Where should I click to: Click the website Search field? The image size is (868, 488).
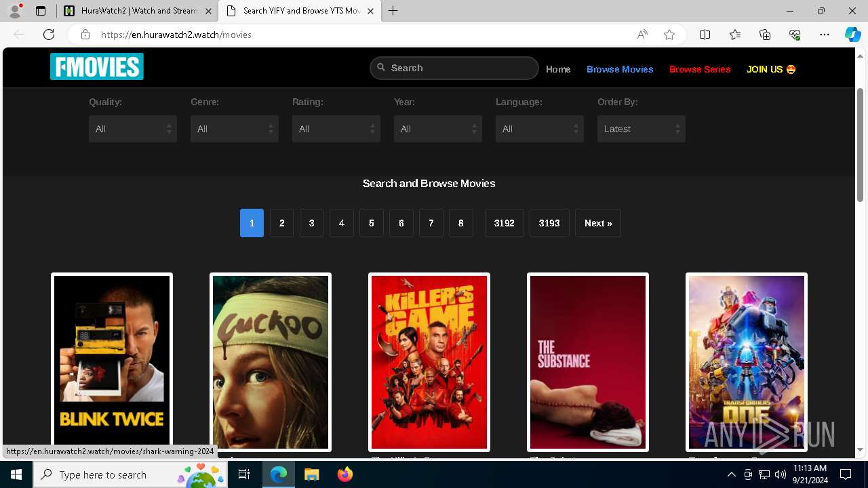(454, 68)
